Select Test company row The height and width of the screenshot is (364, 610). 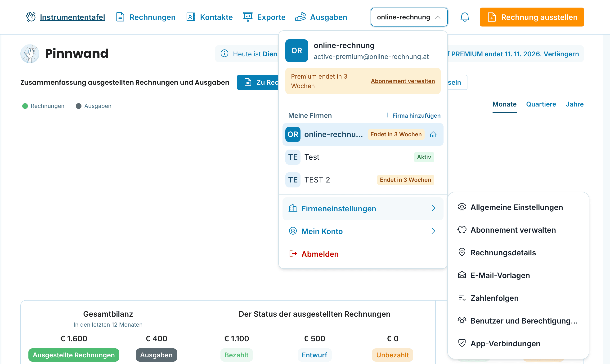(363, 157)
